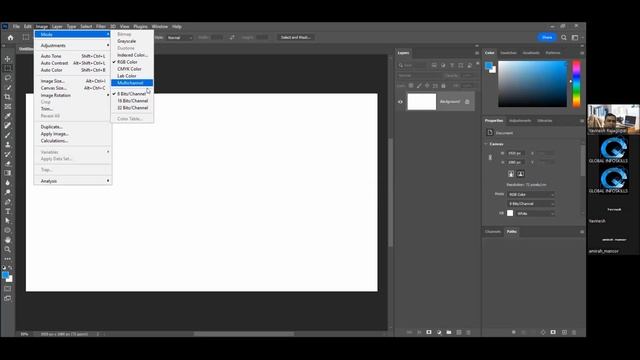This screenshot has width=640, height=360.
Task: Switch to the Swatches tab
Action: (508, 53)
